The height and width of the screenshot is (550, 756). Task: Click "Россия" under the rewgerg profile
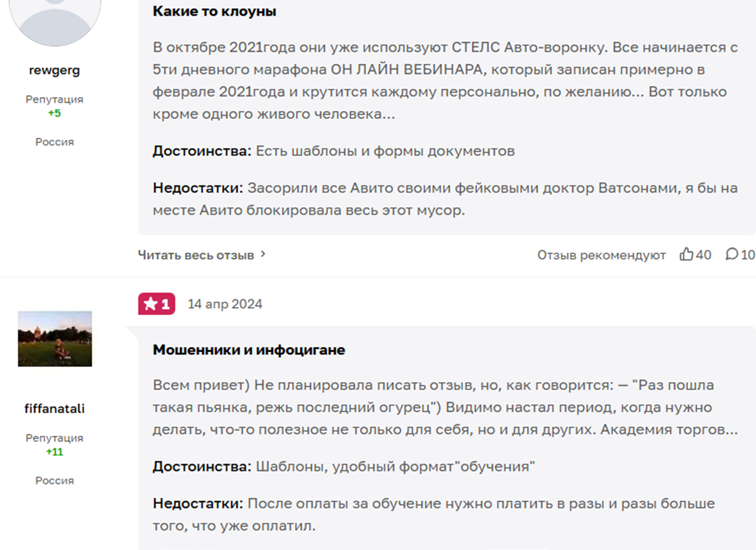54,142
